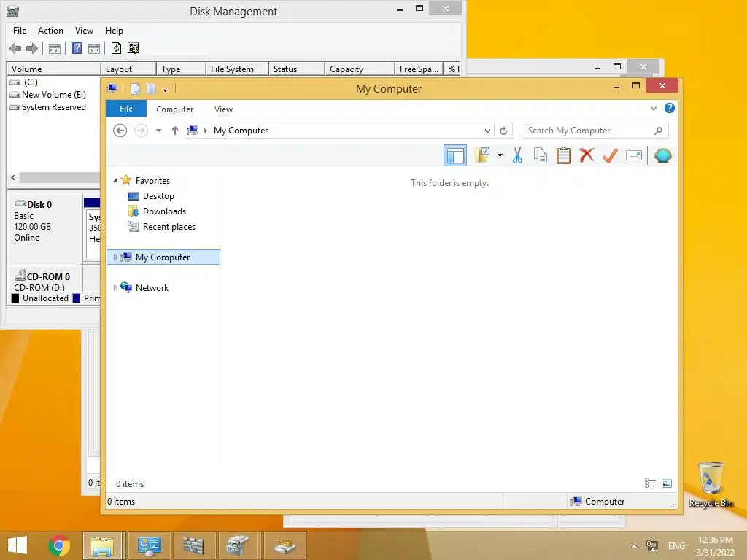Open Action menu in Disk Management
The image size is (747, 560).
[x=50, y=31]
